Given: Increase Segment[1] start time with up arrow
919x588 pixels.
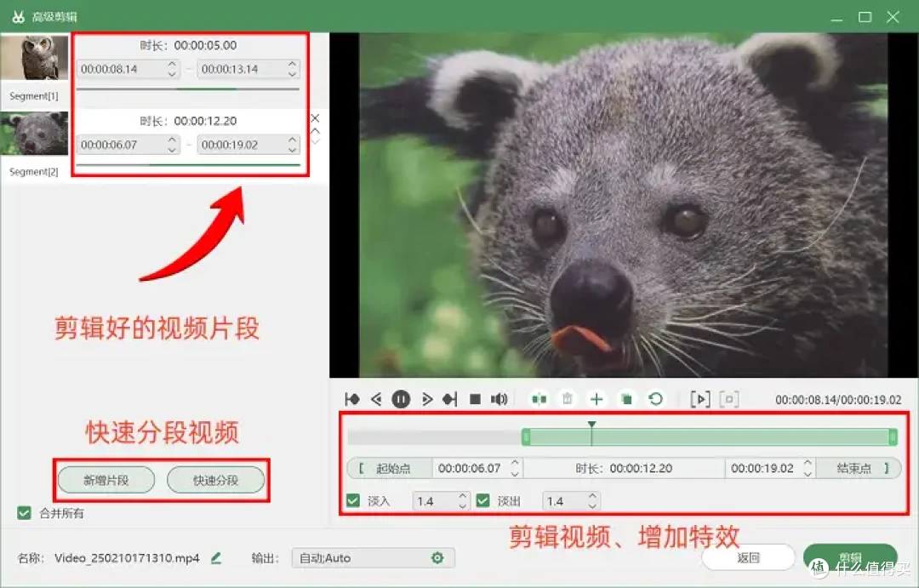Looking at the screenshot, I should tap(172, 64).
